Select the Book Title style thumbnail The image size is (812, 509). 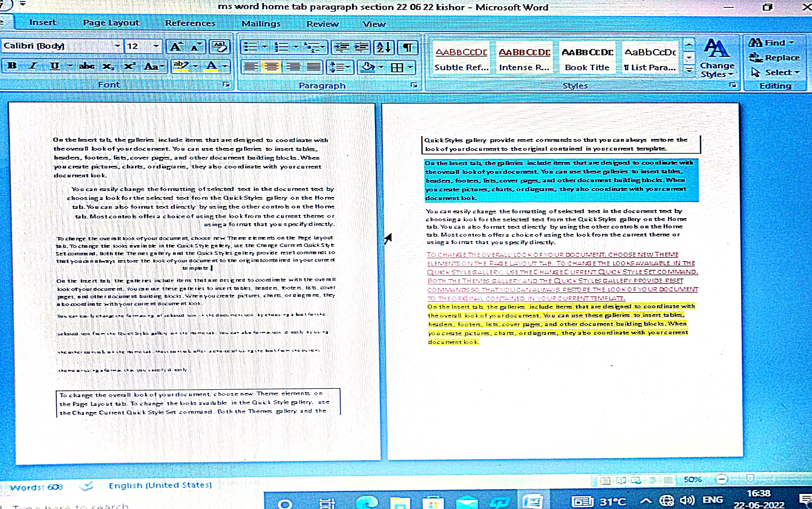(587, 58)
